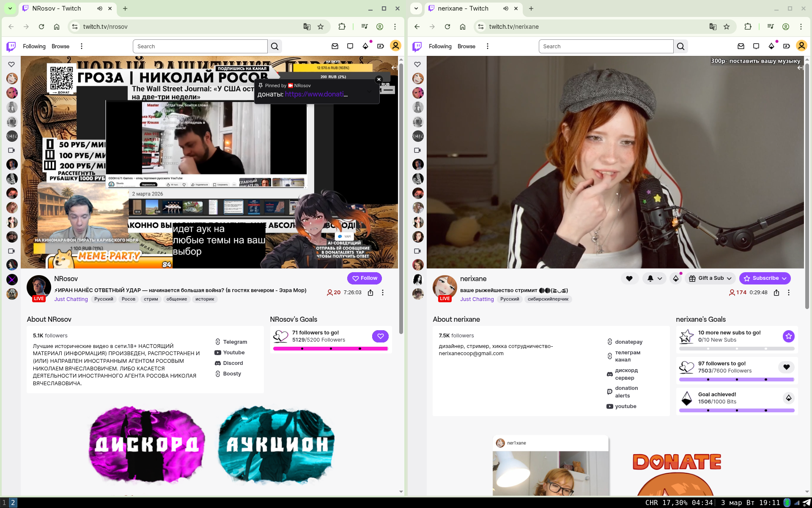Click Twitch logo in NRosov window
The width and height of the screenshot is (812, 508).
11,46
